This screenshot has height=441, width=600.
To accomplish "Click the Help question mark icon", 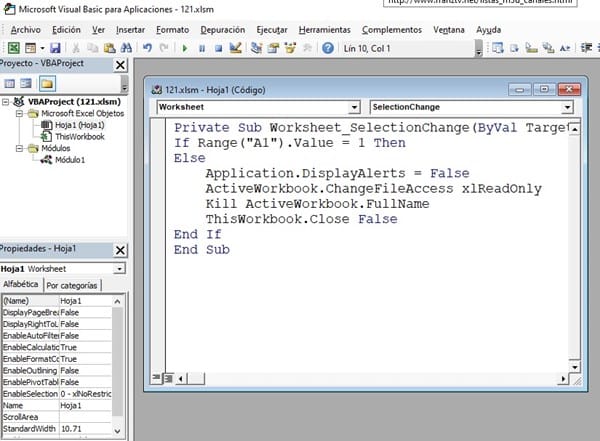I will point(327,48).
